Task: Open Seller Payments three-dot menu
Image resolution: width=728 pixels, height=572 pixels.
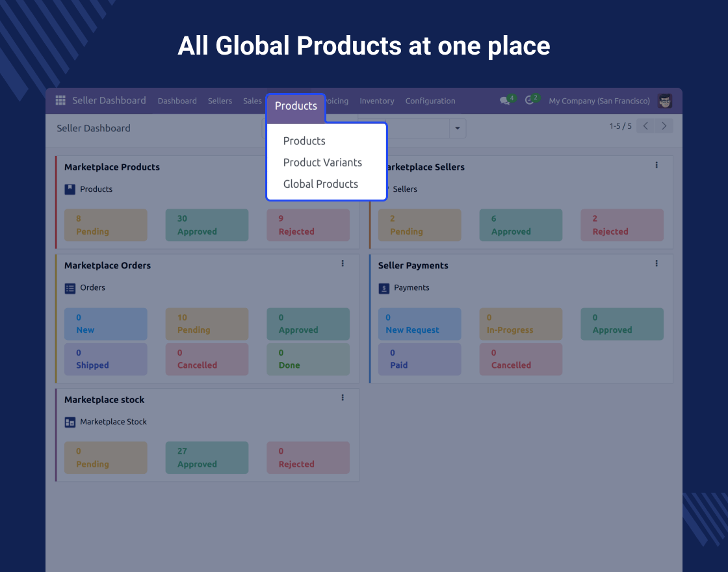Action: (x=656, y=263)
